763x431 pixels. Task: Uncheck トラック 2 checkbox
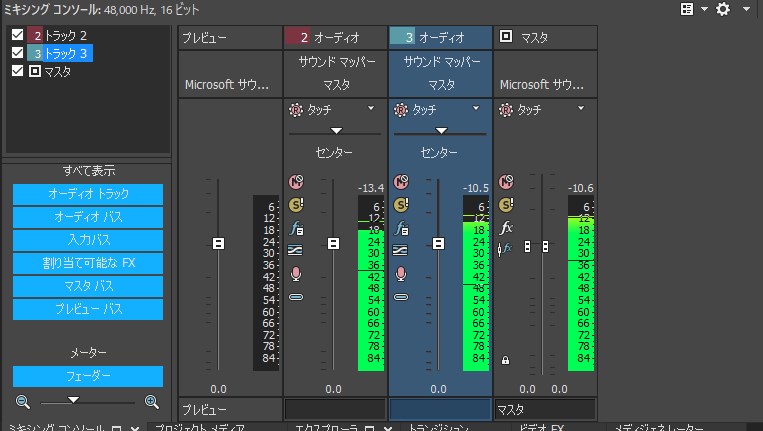tap(18, 35)
